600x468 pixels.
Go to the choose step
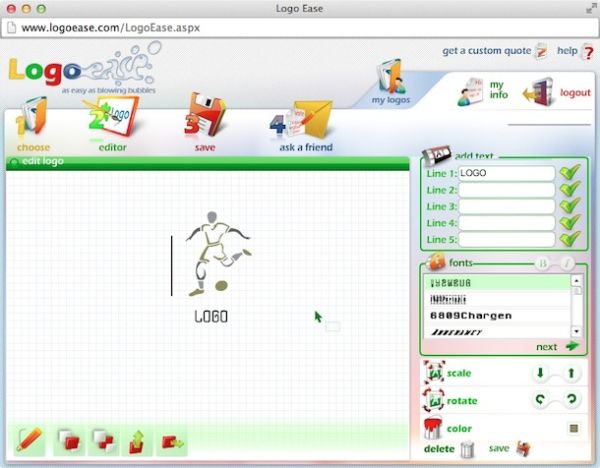click(x=33, y=125)
